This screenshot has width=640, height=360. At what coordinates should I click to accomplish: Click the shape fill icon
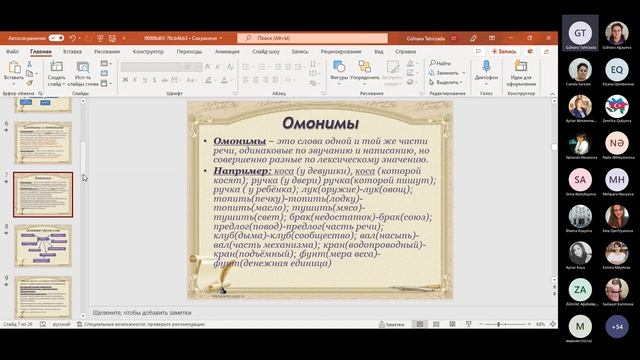click(410, 64)
